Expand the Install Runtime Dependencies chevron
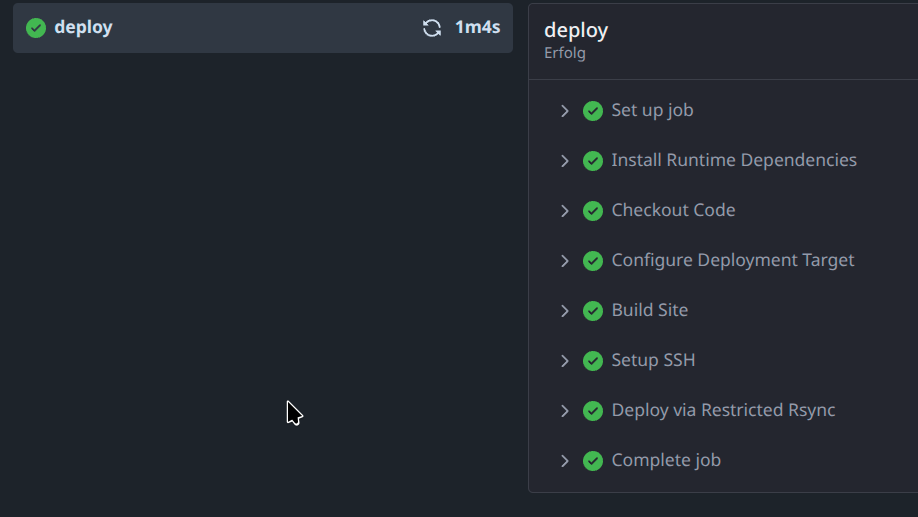 [x=565, y=161]
